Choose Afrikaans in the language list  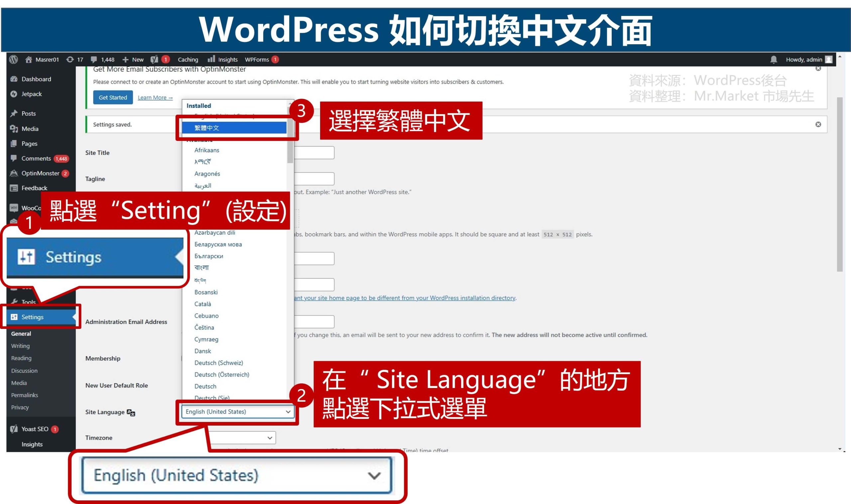(x=206, y=150)
